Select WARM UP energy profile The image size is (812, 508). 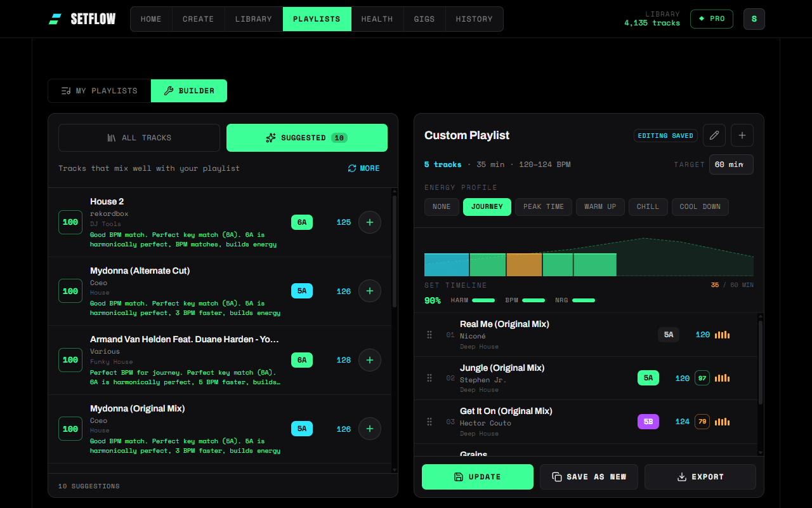click(x=599, y=207)
